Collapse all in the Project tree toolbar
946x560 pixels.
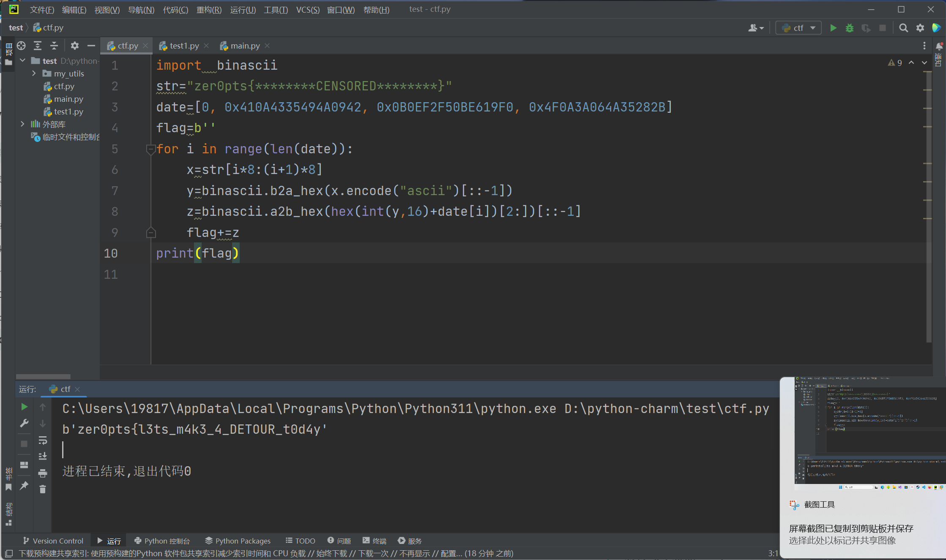click(54, 46)
